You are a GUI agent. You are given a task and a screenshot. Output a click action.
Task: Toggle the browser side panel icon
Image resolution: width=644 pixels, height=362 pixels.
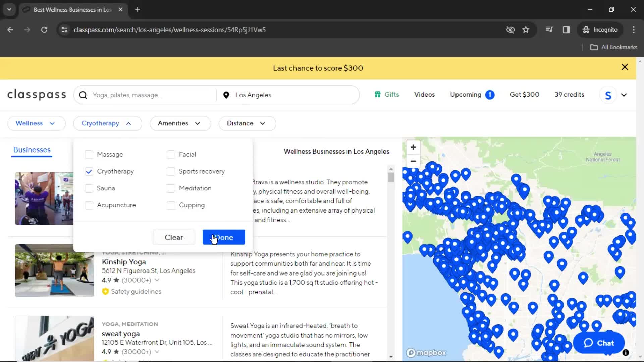click(566, 30)
